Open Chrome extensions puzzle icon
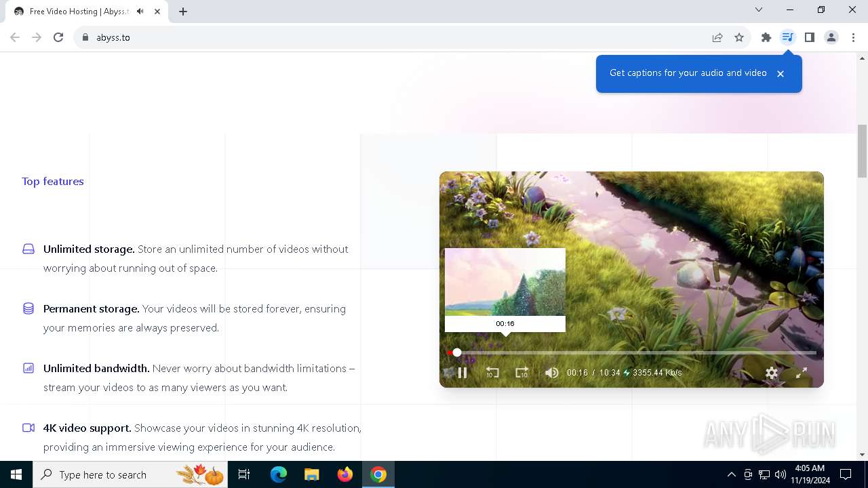 coord(766,37)
